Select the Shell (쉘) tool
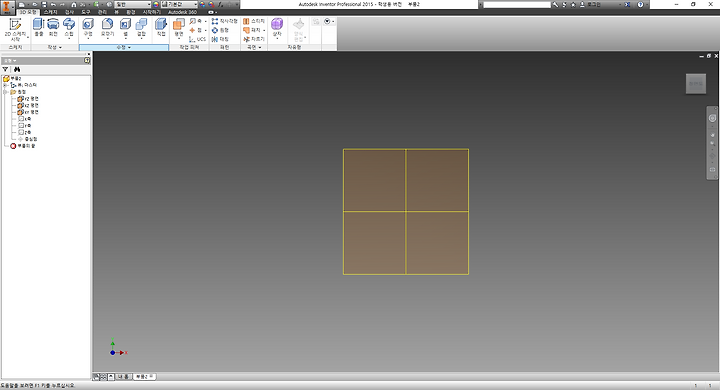This screenshot has width=720, height=390. pyautogui.click(x=125, y=28)
